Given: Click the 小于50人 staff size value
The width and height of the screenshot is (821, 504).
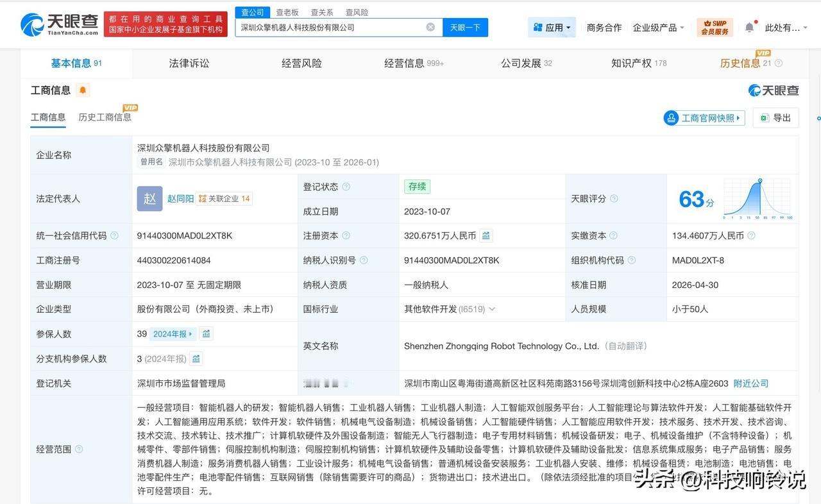Looking at the screenshot, I should (x=690, y=309).
